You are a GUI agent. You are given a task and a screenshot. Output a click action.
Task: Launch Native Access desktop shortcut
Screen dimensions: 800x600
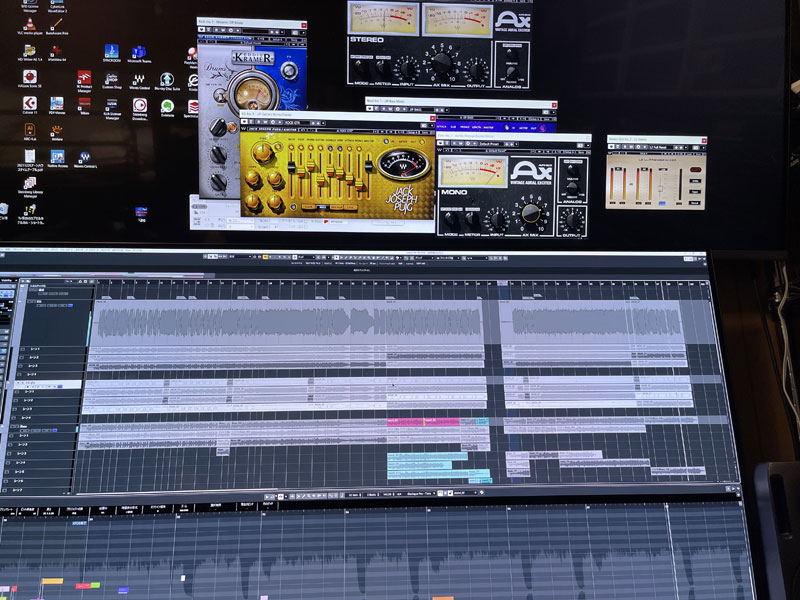tap(57, 159)
